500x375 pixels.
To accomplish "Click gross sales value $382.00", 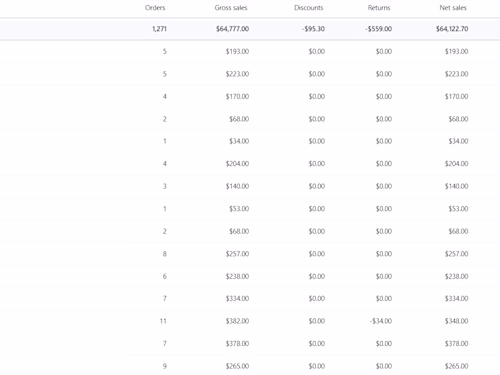I will 237,321.
